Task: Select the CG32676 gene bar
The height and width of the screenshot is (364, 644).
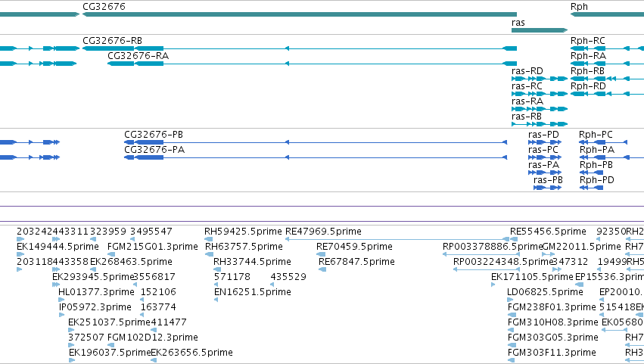Action: pos(300,14)
